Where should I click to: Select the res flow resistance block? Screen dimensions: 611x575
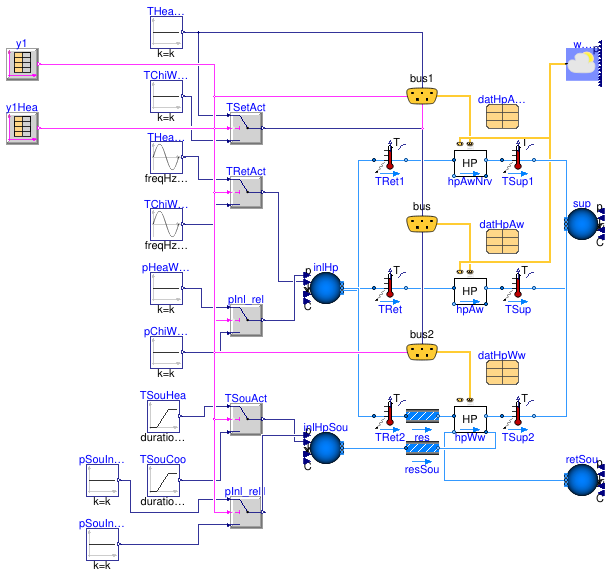click(x=422, y=416)
